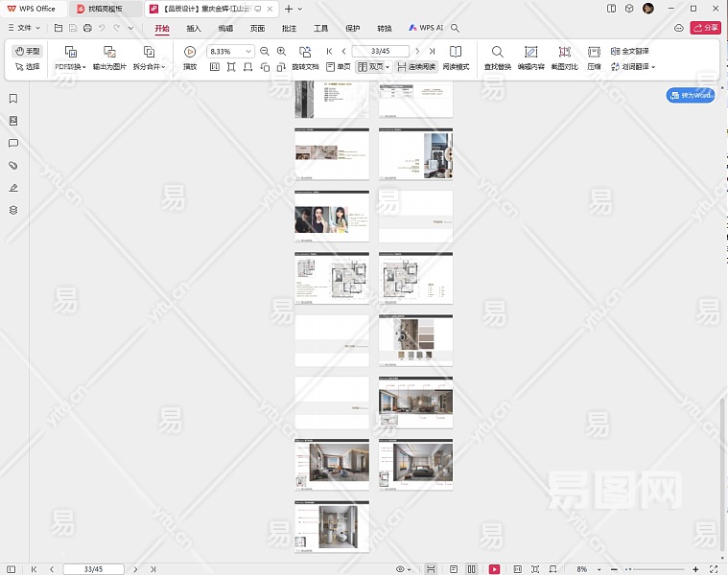Click the 分享 share button
This screenshot has height=575, width=728.
pyautogui.click(x=704, y=29)
